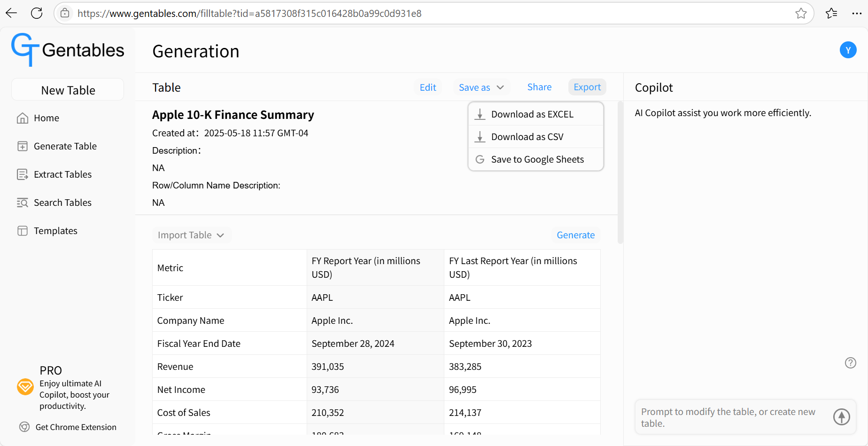868x446 pixels.
Task: Expand the Save as dropdown
Action: pyautogui.click(x=481, y=87)
